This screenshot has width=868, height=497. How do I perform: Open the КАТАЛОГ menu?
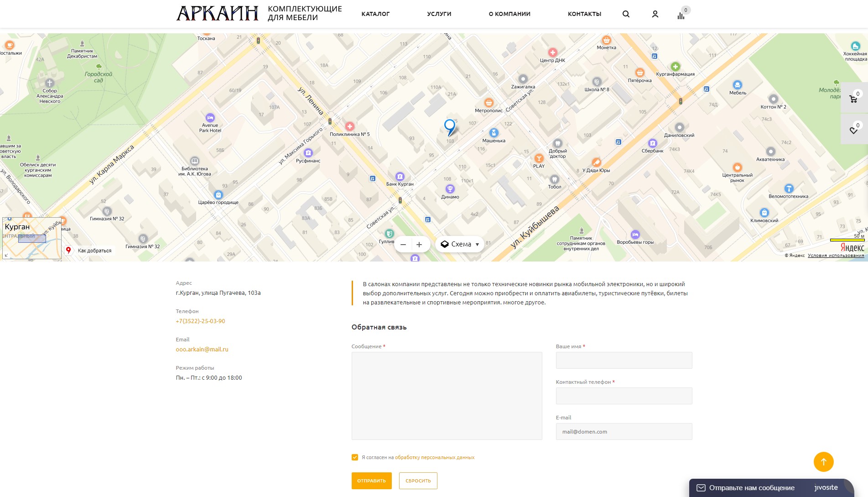[375, 14]
